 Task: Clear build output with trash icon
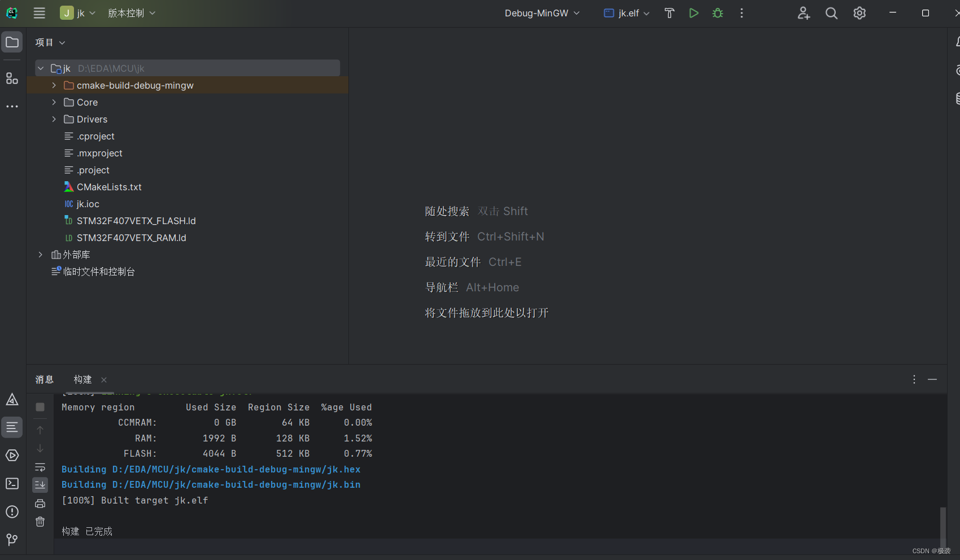click(40, 522)
